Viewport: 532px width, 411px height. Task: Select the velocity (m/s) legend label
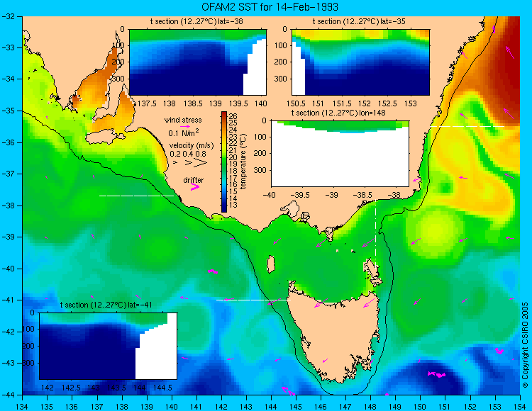coord(192,146)
